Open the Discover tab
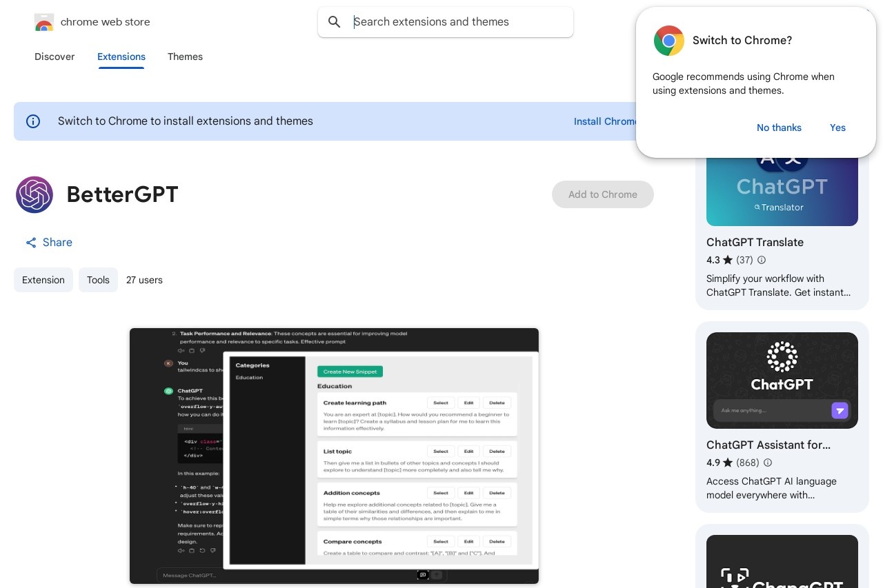The image size is (883, 588). 54,57
